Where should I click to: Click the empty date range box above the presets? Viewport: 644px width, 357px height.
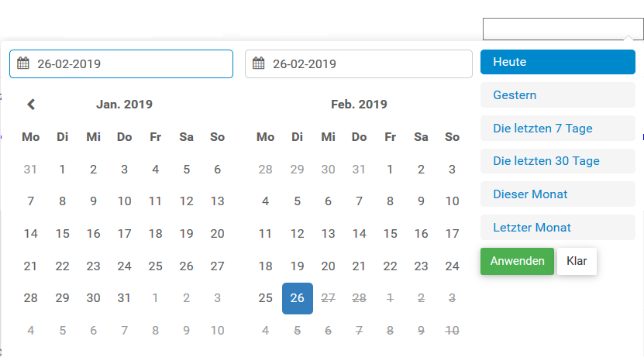[562, 29]
